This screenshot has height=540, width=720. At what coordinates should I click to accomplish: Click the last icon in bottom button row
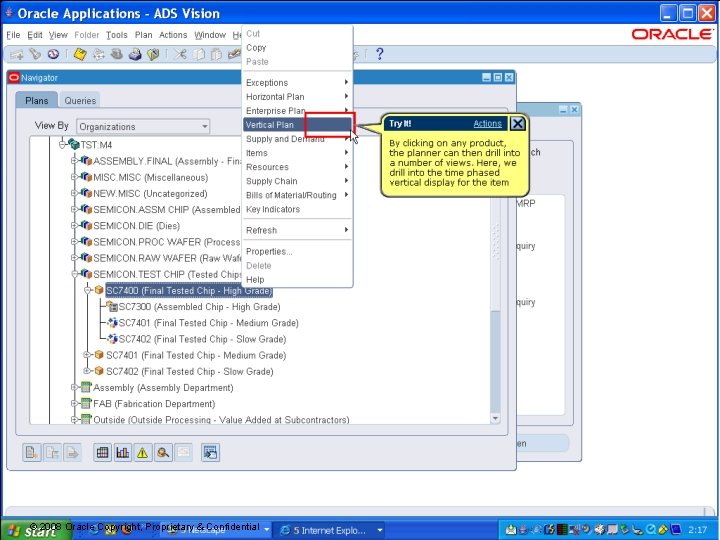click(x=210, y=453)
